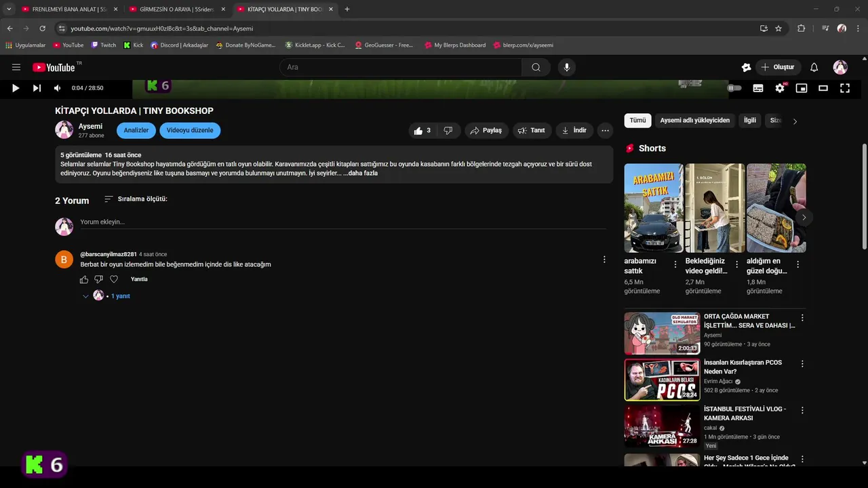
Task: Open the arabamızı sattık short thumbnail
Action: (654, 208)
